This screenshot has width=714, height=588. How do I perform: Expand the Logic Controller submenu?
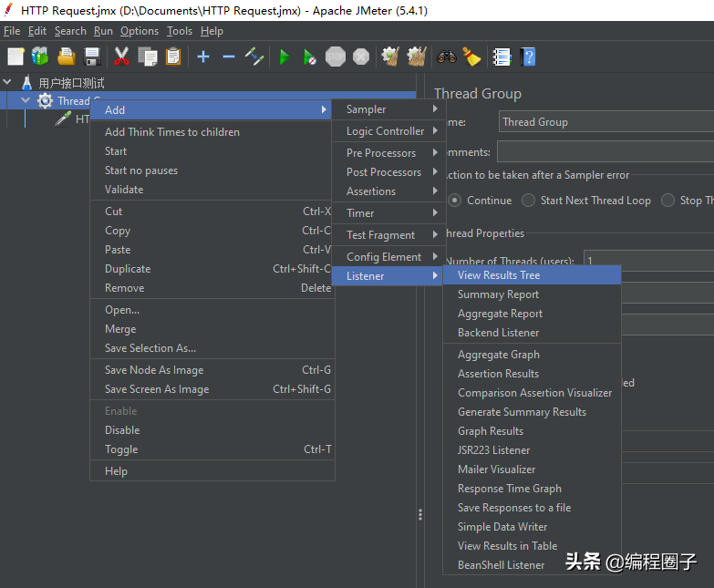click(387, 131)
